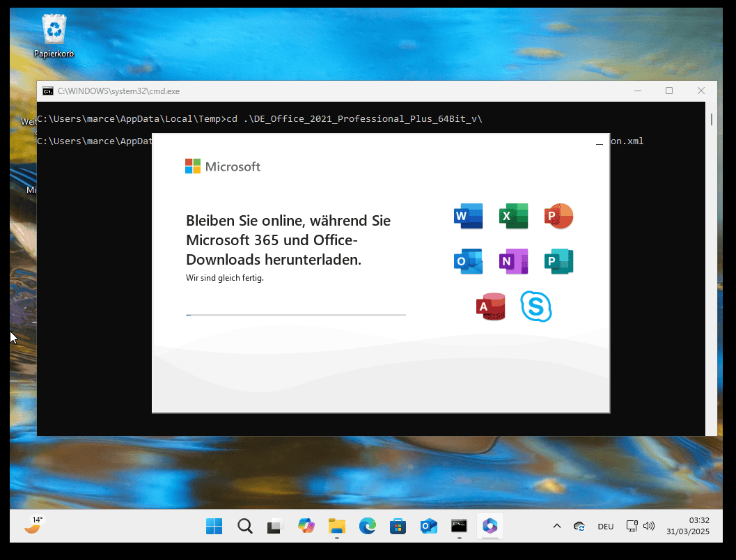Expand the hidden system tray icons chevron
736x560 pixels.
[x=556, y=526]
